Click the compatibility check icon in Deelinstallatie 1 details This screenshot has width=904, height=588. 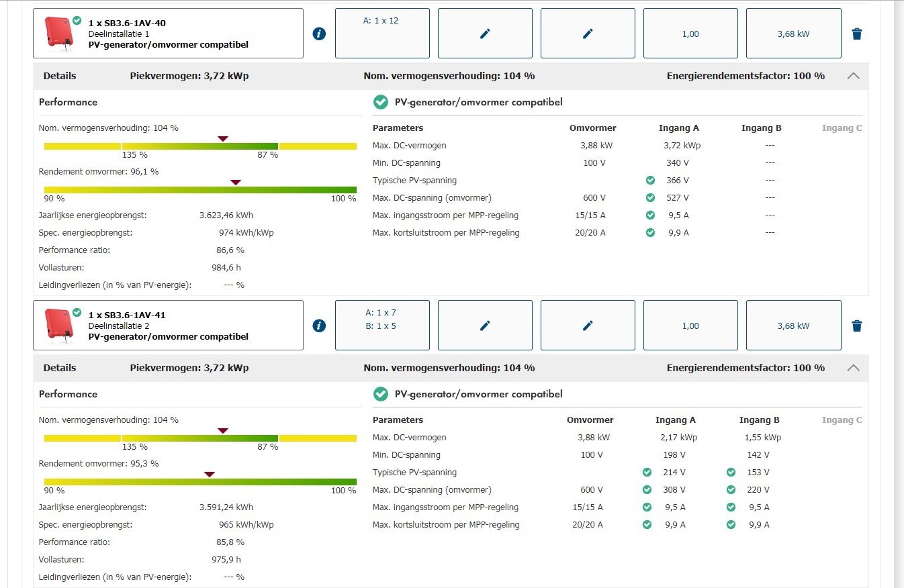point(381,102)
